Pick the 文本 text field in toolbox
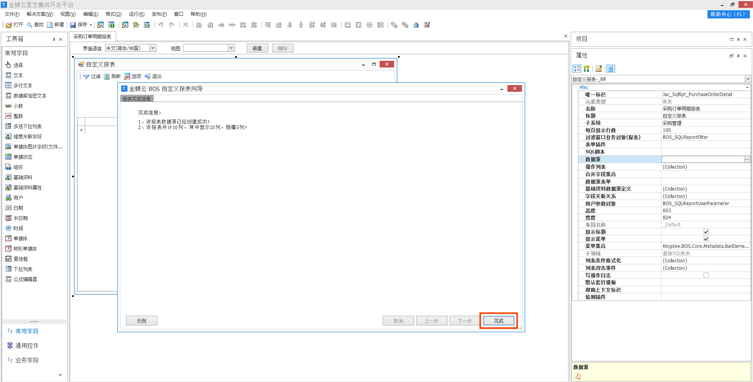The image size is (753, 382). (14, 75)
